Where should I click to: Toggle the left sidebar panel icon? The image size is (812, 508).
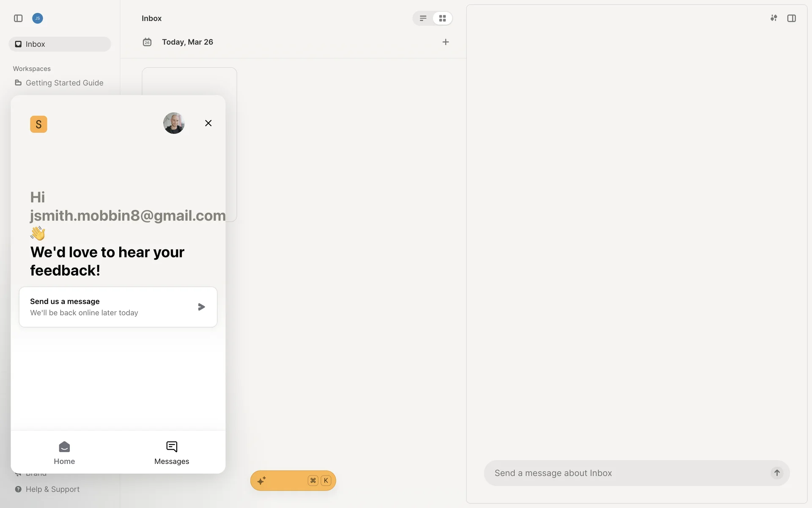18,18
